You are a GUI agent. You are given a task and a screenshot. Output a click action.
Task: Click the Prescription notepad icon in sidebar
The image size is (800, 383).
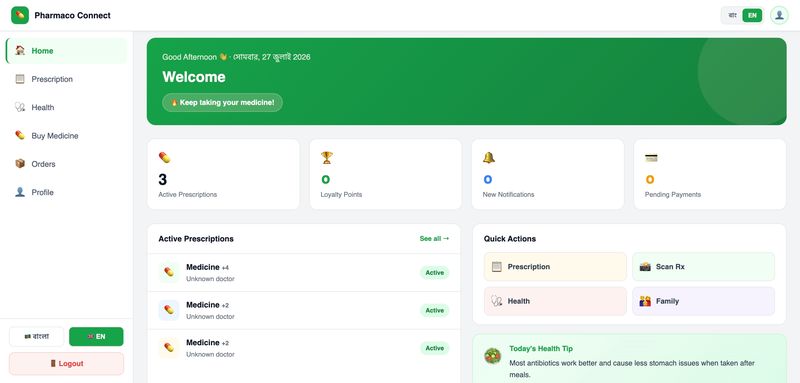pyautogui.click(x=20, y=79)
